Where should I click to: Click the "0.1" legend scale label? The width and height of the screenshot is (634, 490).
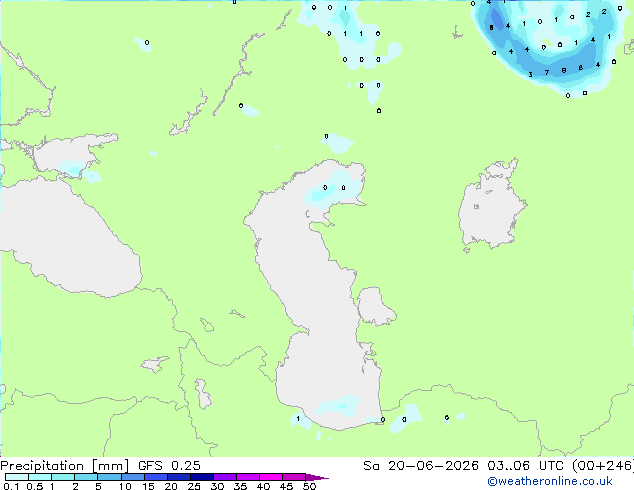pyautogui.click(x=11, y=486)
